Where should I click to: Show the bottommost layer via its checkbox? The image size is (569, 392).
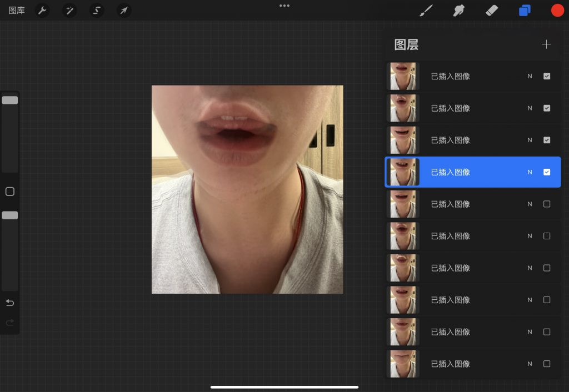tap(547, 364)
